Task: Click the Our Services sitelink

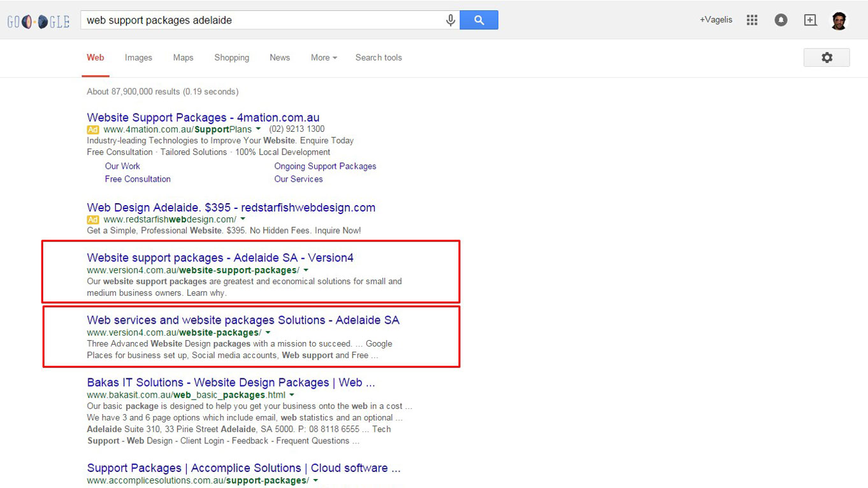Action: 298,179
